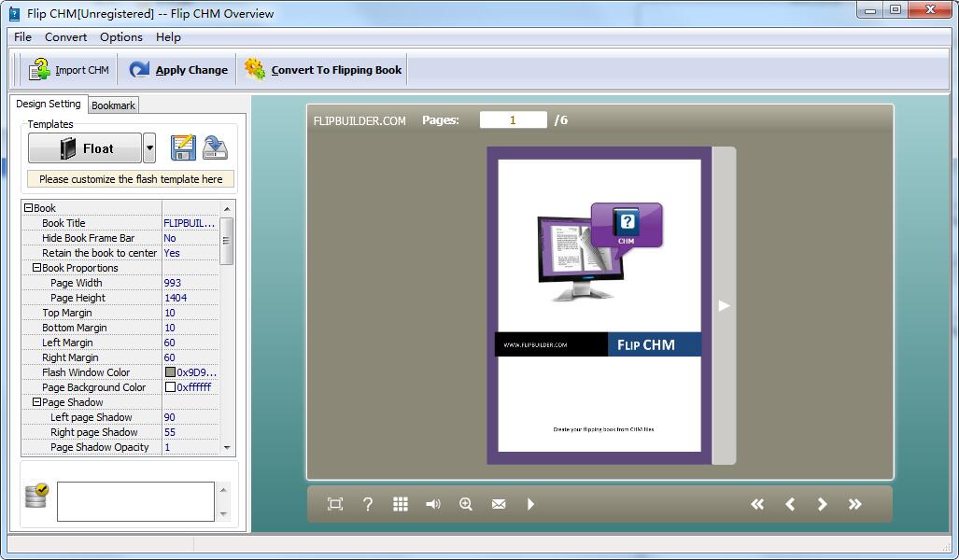
Task: Select the Page Width value 993
Action: tap(190, 283)
